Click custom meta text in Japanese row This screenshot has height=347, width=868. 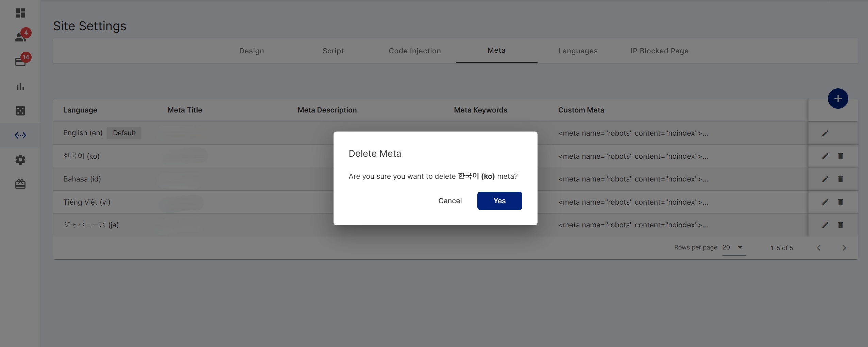pos(633,225)
